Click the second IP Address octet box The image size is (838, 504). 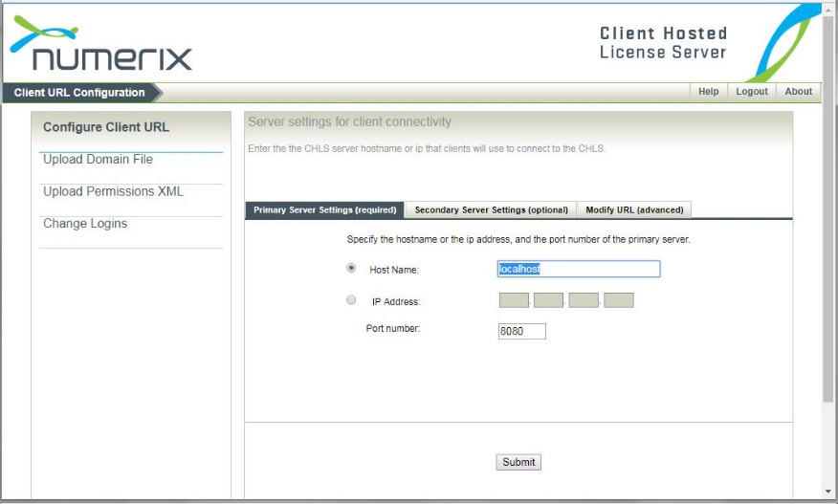548,300
